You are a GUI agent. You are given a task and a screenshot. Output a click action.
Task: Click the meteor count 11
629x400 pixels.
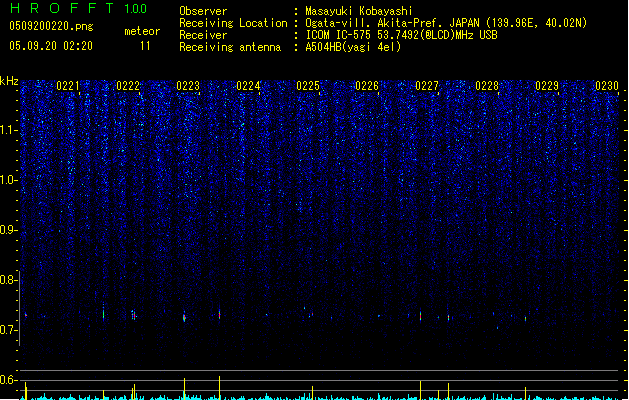pos(145,46)
